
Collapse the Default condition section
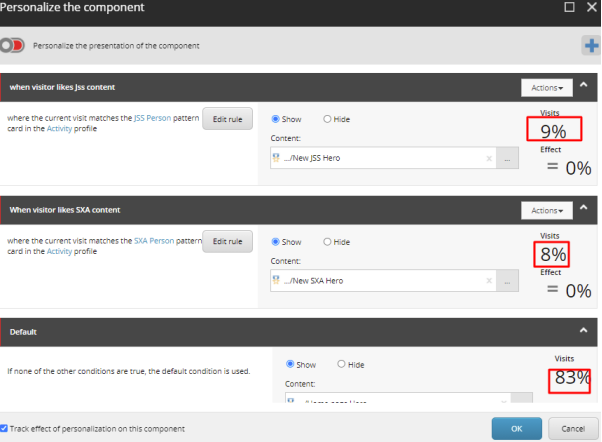(x=584, y=329)
